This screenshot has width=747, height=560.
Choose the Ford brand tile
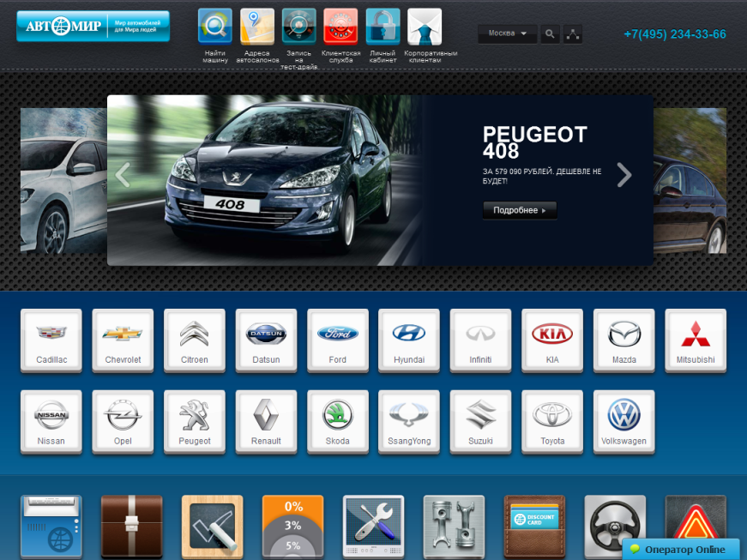pos(338,340)
